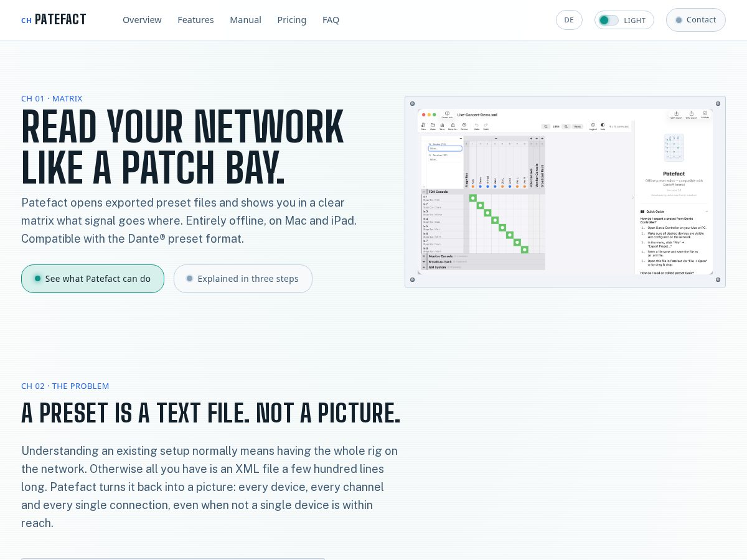Click the Validate icon in app screenshot
The width and height of the screenshot is (747, 560).
pos(705,114)
